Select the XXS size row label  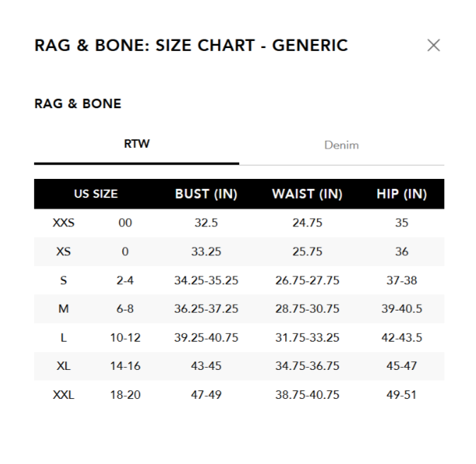click(x=64, y=223)
